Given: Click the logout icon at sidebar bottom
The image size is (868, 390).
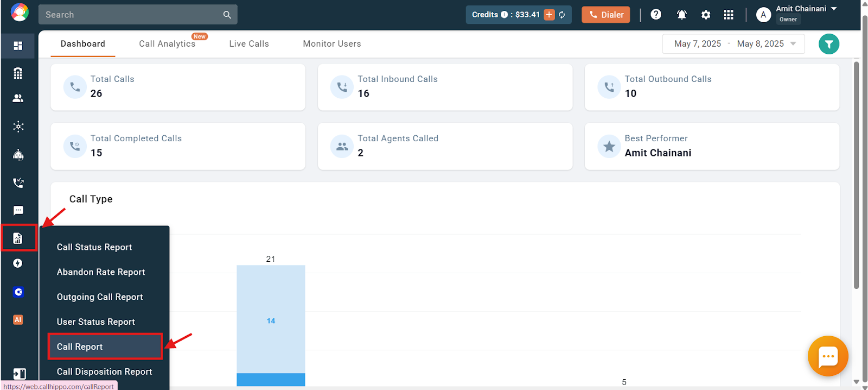Looking at the screenshot, I should [x=19, y=374].
